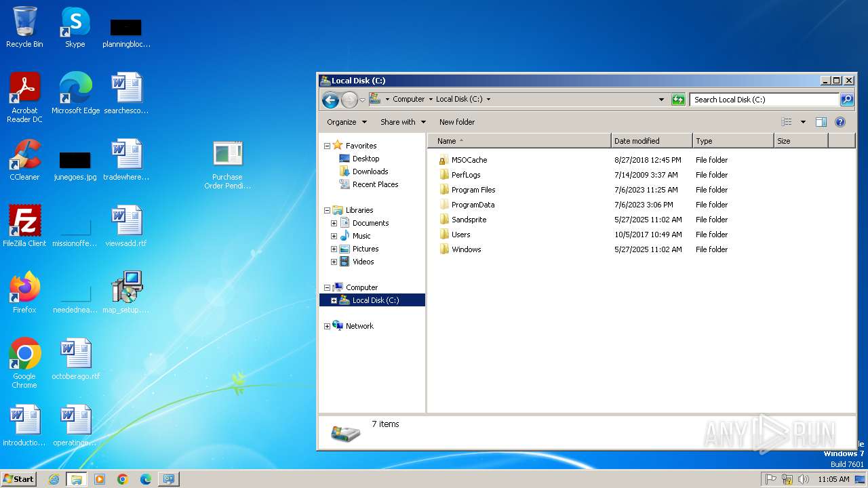Expand the Videos library node
The height and width of the screenshot is (488, 868).
pos(334,262)
